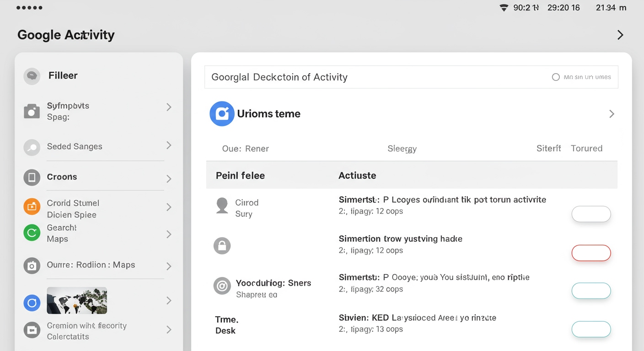Click the search icon beside Seded Sanges
Viewport: 644px width, 351px height.
click(32, 147)
